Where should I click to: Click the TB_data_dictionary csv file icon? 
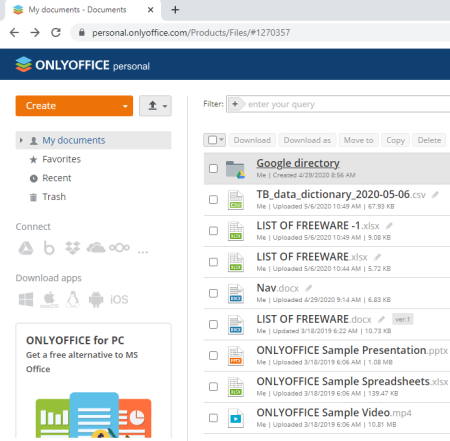tap(236, 200)
